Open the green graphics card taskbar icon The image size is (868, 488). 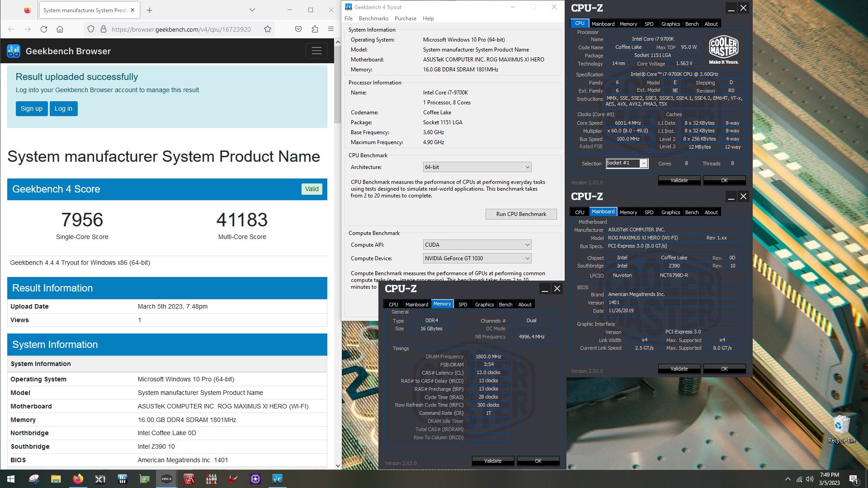(145, 479)
